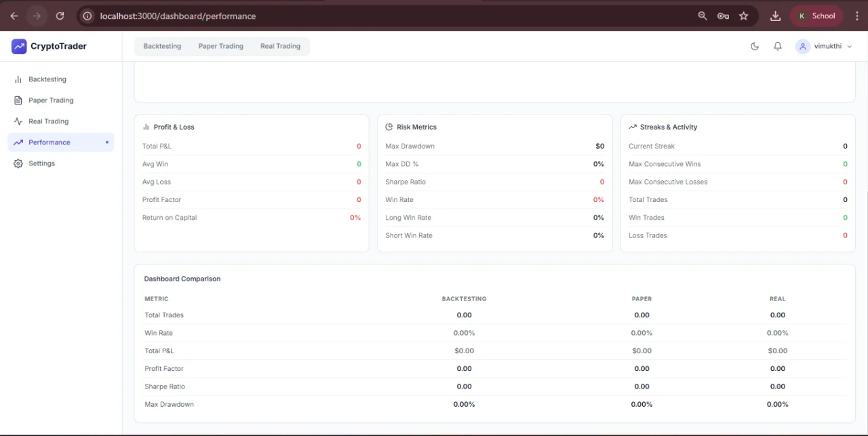Image resolution: width=868 pixels, height=436 pixels.
Task: Switch to the Paper Trading top tab
Action: (221, 46)
